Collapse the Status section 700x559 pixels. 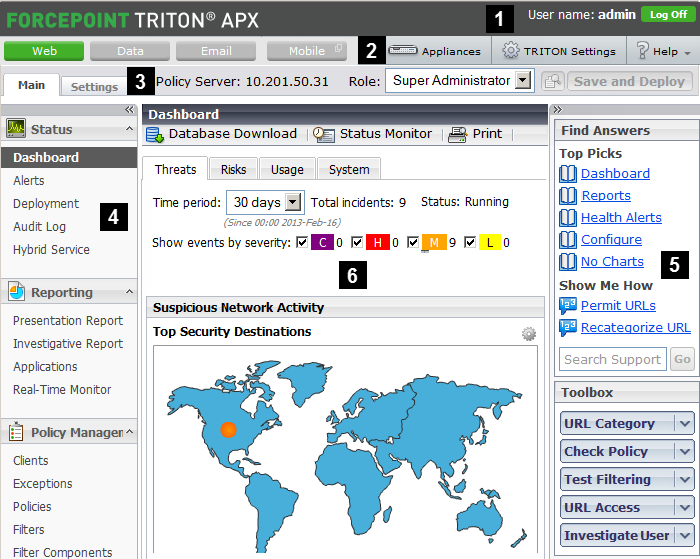[x=129, y=129]
